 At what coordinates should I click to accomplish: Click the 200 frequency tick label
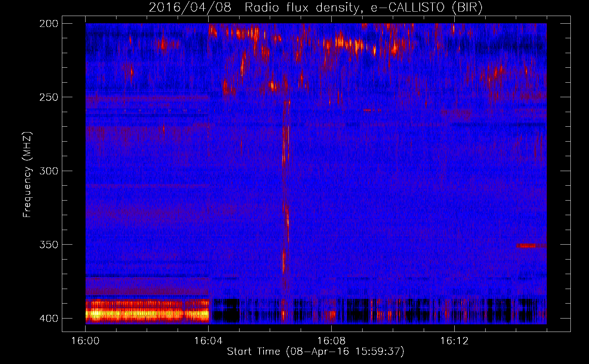coord(49,24)
